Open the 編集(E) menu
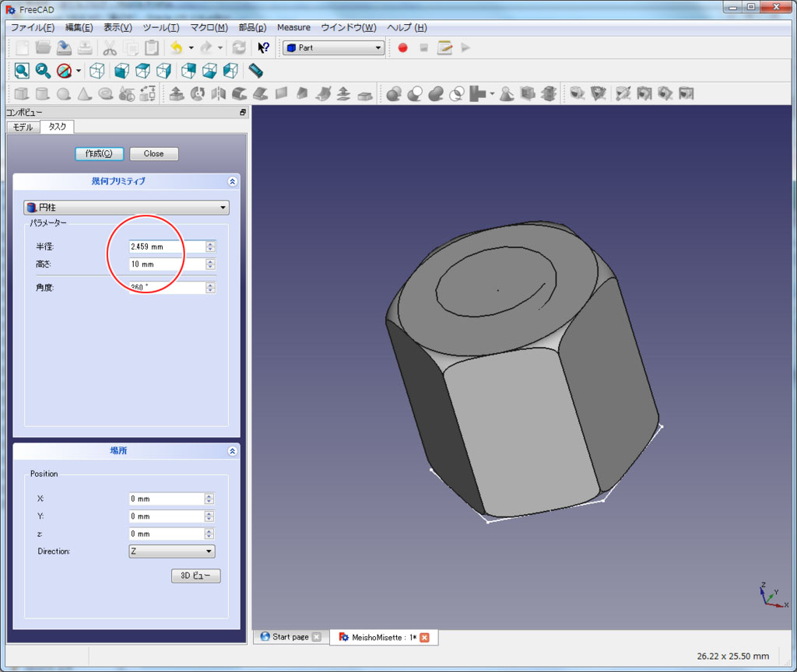This screenshot has height=672, width=797. pyautogui.click(x=79, y=27)
